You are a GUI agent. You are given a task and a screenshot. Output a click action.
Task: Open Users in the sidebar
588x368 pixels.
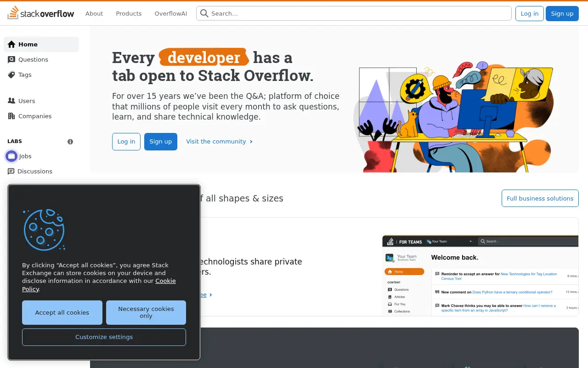coord(41,101)
